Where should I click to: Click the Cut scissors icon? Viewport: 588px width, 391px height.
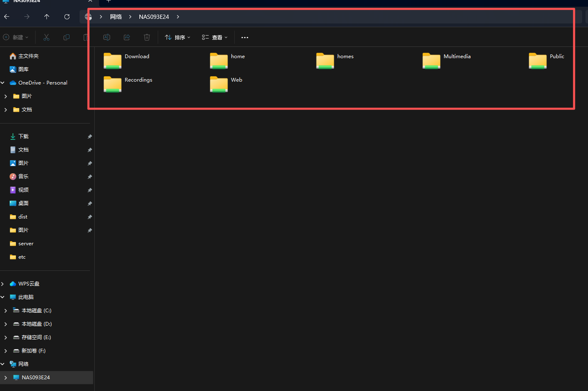pos(46,37)
